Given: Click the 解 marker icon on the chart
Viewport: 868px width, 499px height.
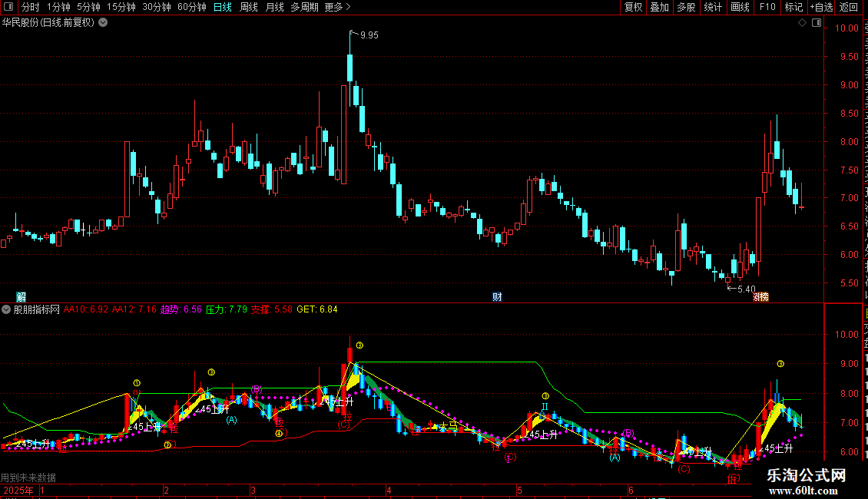Looking at the screenshot, I should click(21, 297).
